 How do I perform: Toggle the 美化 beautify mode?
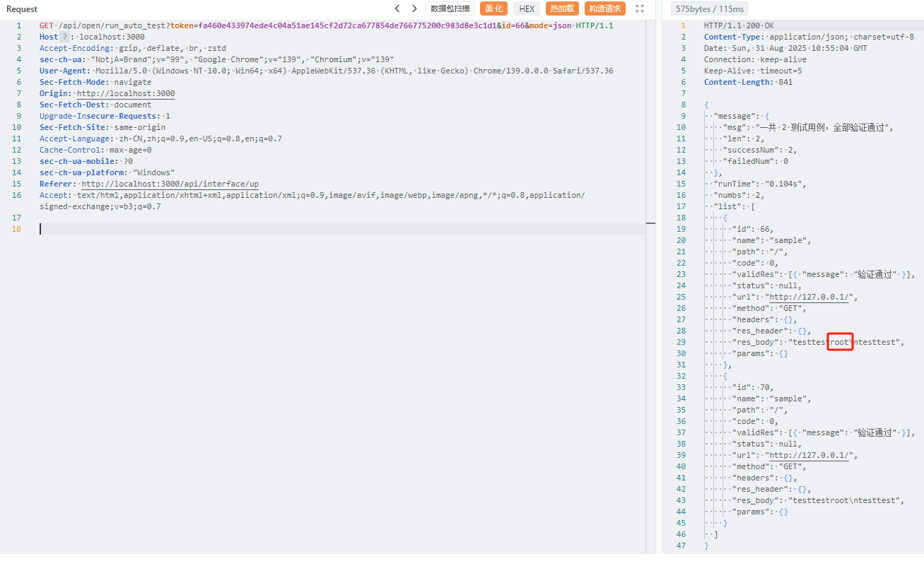click(x=494, y=8)
